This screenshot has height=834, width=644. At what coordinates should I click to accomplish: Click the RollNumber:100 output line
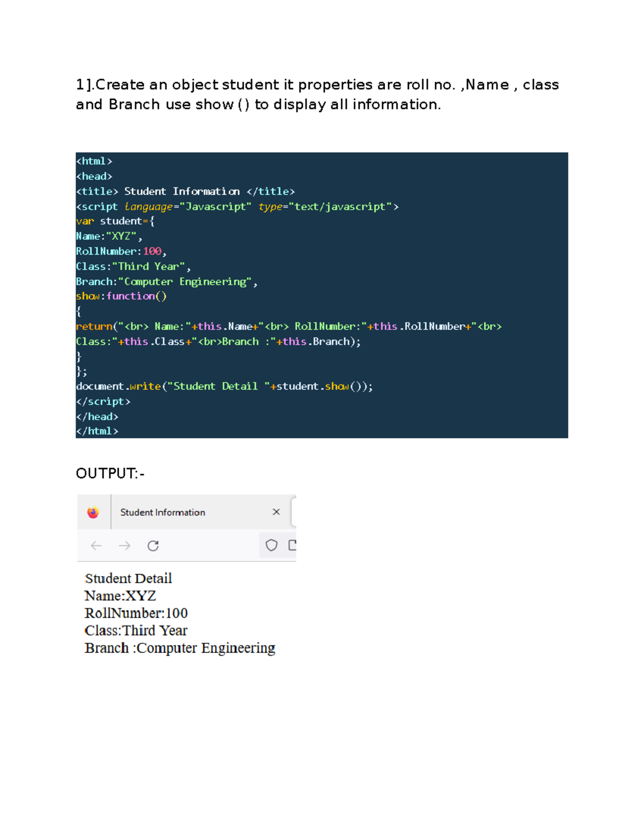[x=136, y=613]
